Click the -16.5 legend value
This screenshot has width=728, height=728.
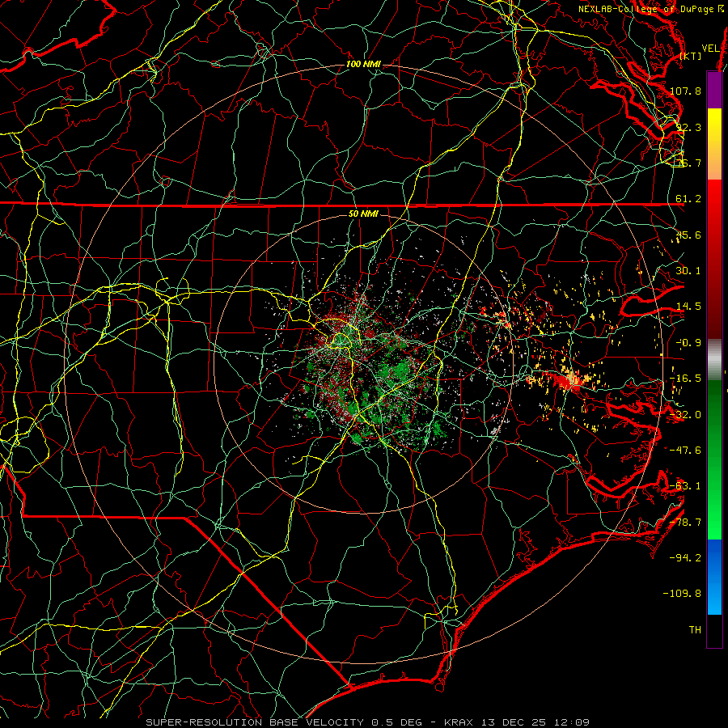click(686, 379)
